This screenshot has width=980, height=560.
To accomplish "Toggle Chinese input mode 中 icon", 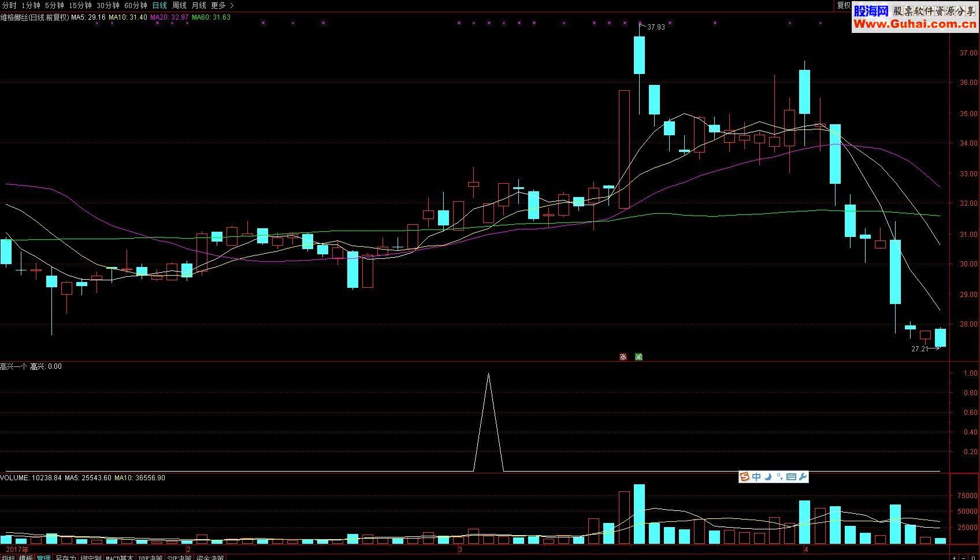I will click(756, 477).
